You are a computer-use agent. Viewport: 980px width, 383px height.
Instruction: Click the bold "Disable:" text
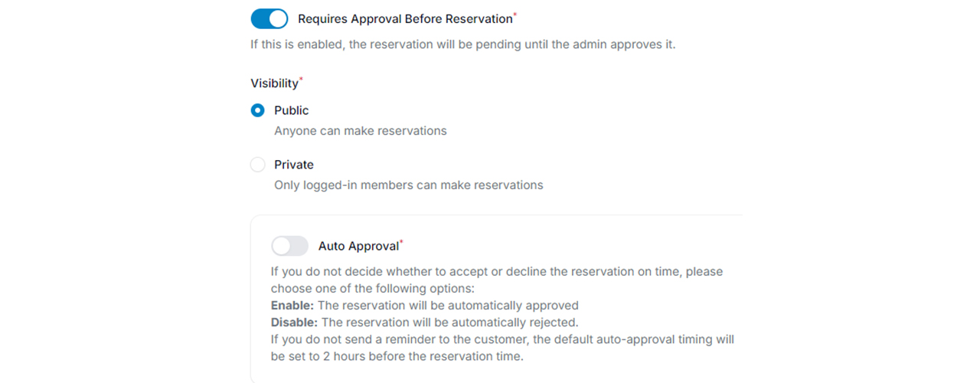[295, 322]
